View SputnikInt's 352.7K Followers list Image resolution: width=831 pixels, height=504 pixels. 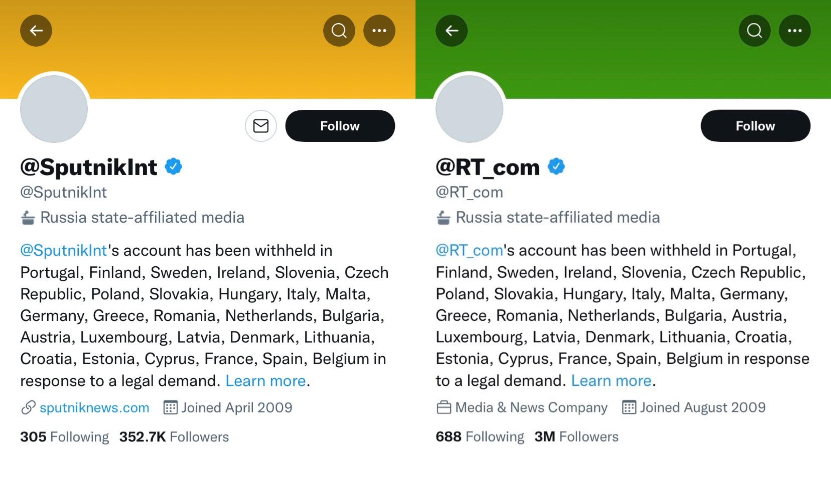pyautogui.click(x=174, y=437)
